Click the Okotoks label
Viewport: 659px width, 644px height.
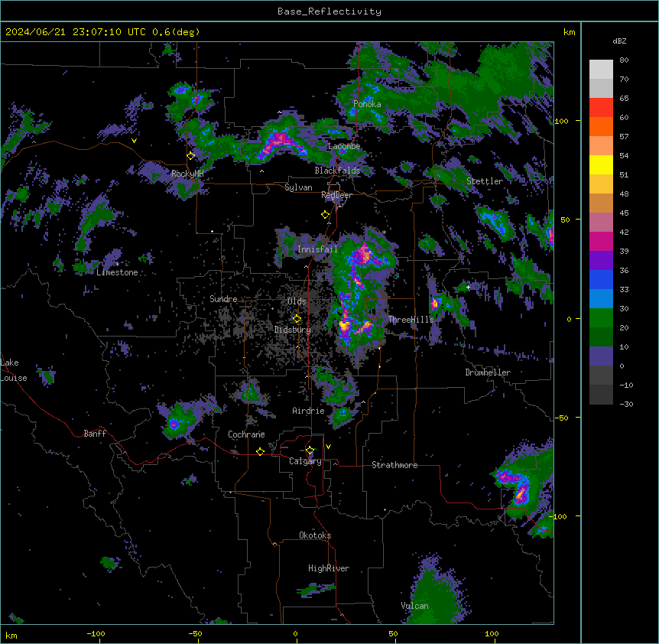[x=315, y=535]
